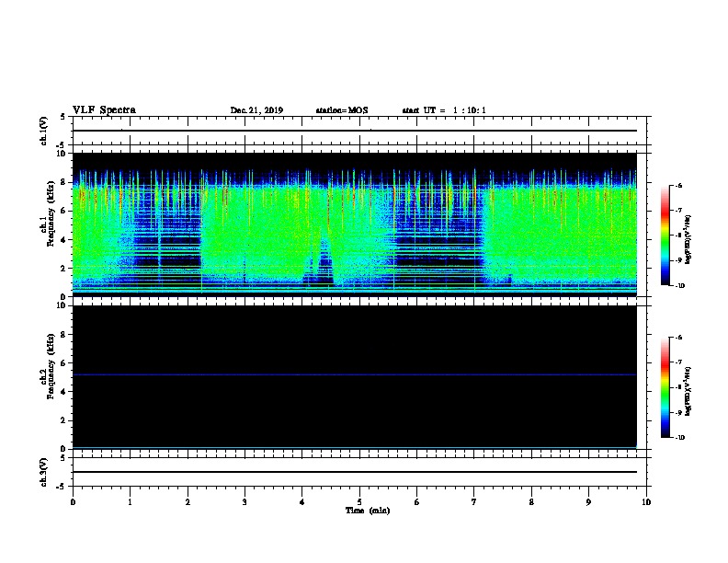Click the "Time (min)" axis title
Screen dimensions: 728x563
pyautogui.click(x=368, y=511)
